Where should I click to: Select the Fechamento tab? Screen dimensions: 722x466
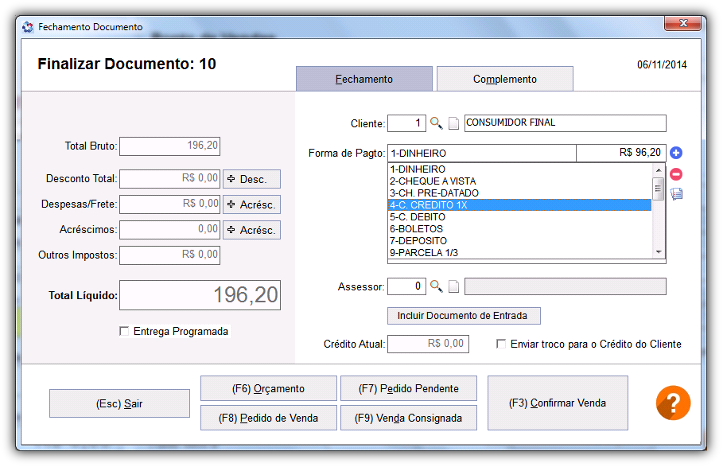point(364,79)
